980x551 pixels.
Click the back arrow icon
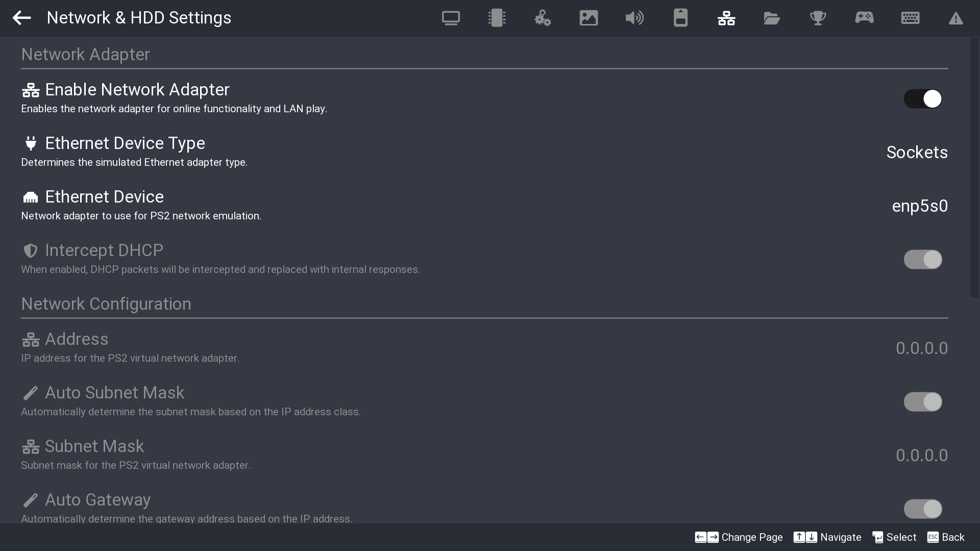pos(21,18)
